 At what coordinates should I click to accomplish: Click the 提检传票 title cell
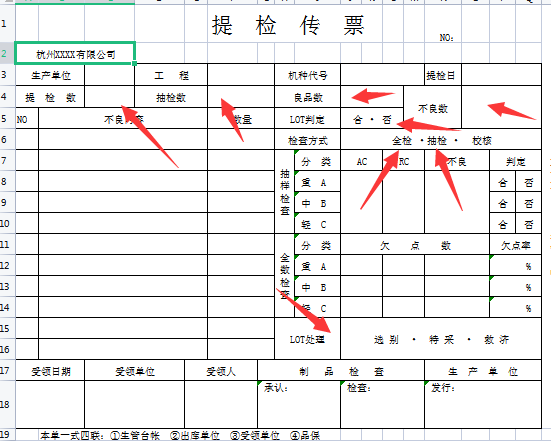click(x=288, y=24)
